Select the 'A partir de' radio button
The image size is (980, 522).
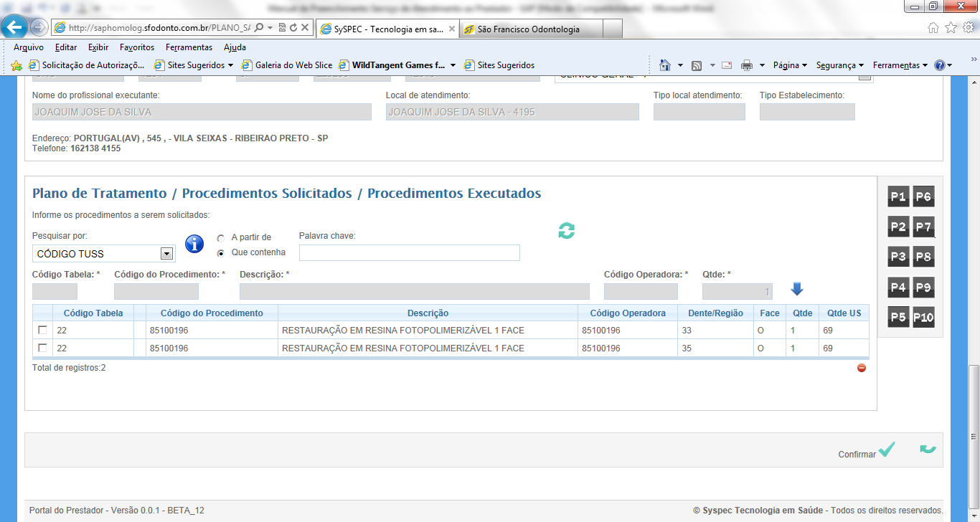tap(221, 237)
